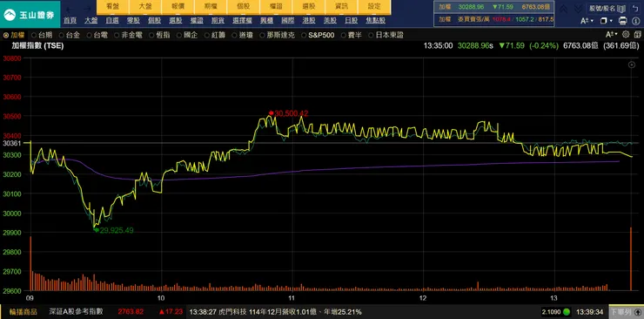The image size is (644, 319).
Task: Click the 玉山證券 logo
Action: point(30,15)
